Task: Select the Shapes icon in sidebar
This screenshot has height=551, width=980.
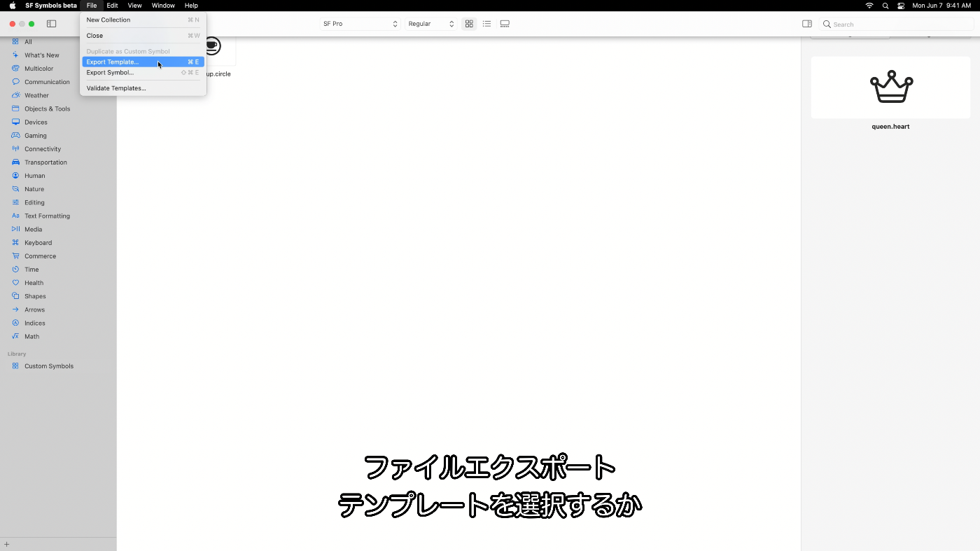Action: (x=15, y=296)
